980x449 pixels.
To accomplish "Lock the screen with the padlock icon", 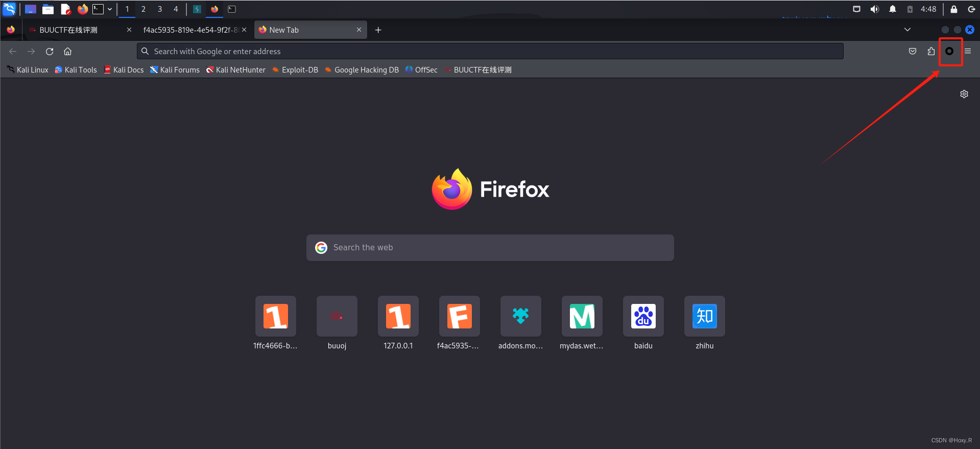I will (x=953, y=9).
